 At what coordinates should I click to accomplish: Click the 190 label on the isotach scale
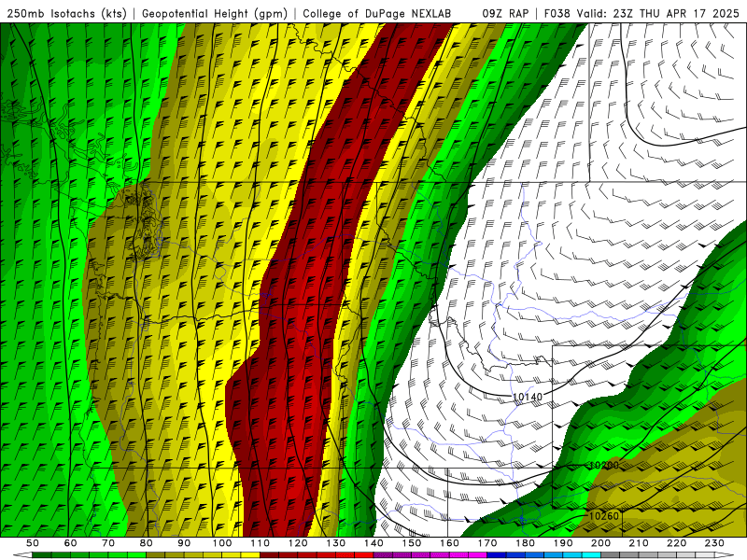click(x=563, y=543)
